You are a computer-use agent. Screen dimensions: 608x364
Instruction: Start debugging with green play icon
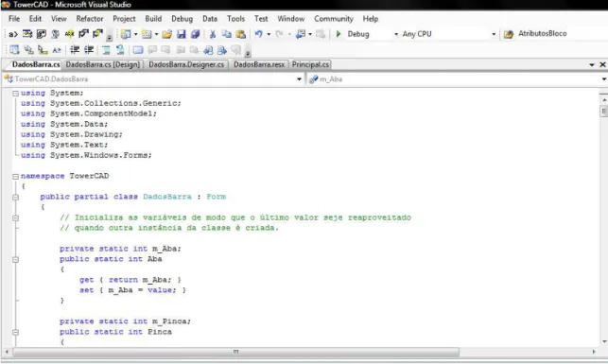coord(339,34)
